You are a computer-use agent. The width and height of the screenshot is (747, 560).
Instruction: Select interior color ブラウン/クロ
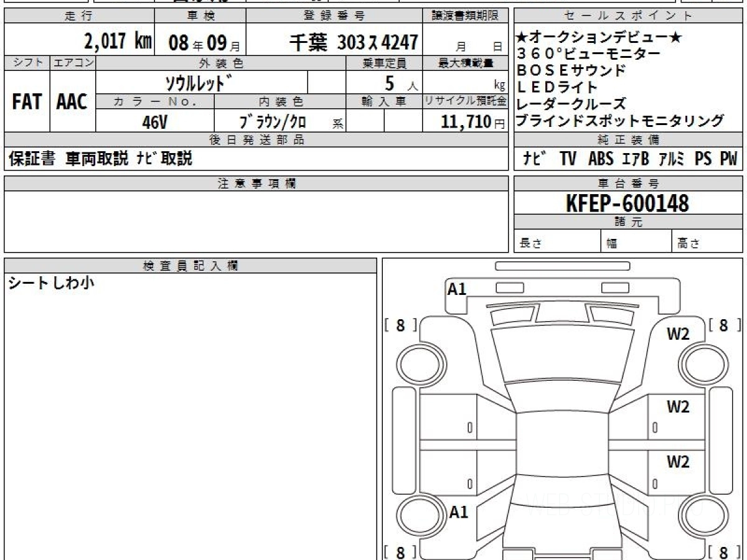273,122
